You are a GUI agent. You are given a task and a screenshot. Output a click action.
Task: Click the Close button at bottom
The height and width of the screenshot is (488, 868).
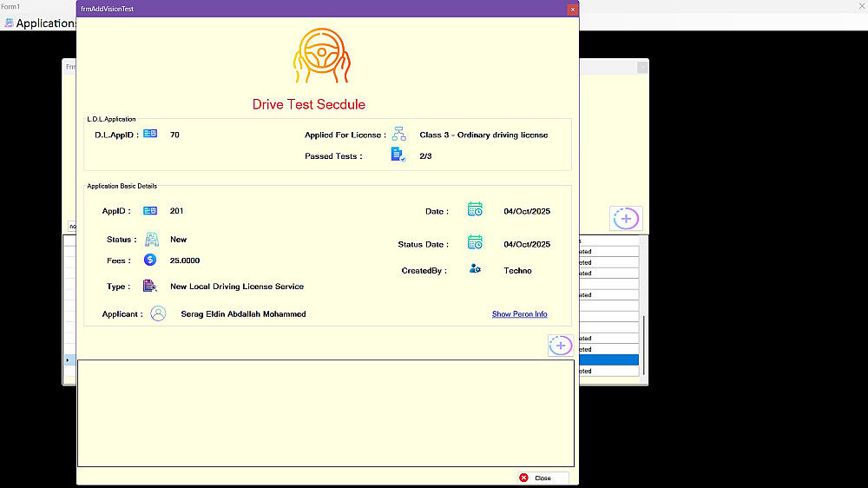[x=543, y=478]
